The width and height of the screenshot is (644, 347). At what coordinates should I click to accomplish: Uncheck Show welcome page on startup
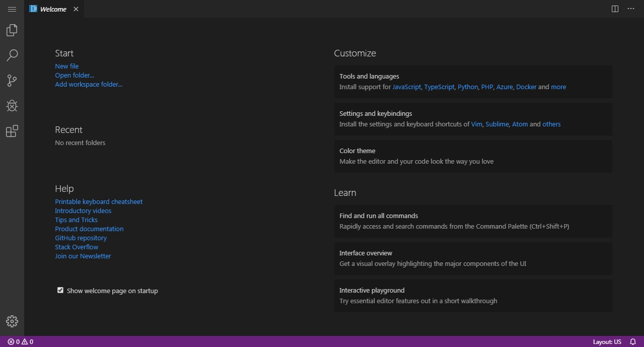coord(60,290)
